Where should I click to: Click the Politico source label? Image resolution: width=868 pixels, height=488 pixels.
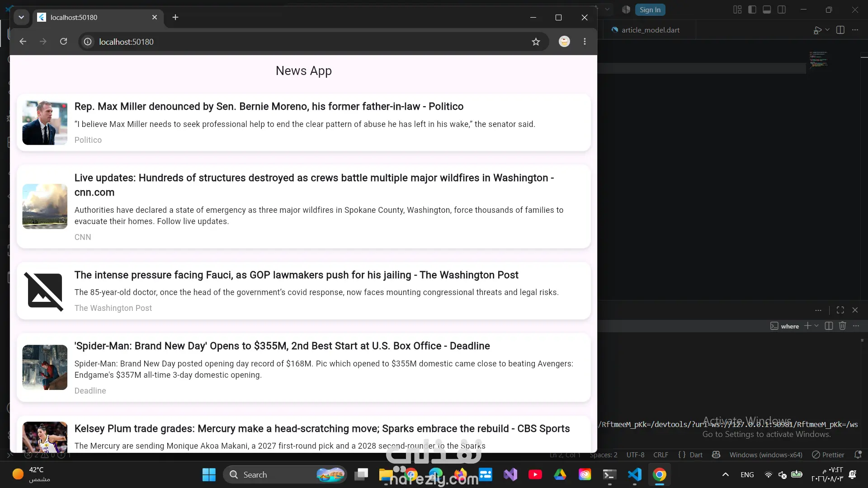click(x=88, y=140)
